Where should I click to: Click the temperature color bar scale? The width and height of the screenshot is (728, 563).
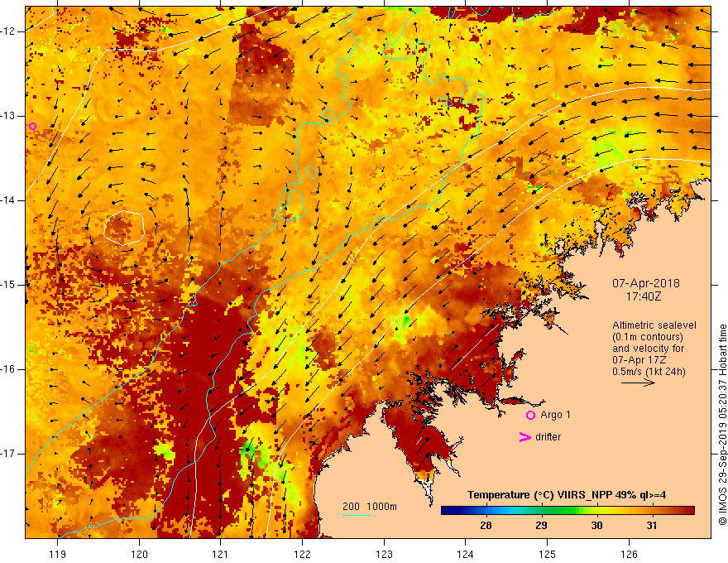tap(568, 511)
